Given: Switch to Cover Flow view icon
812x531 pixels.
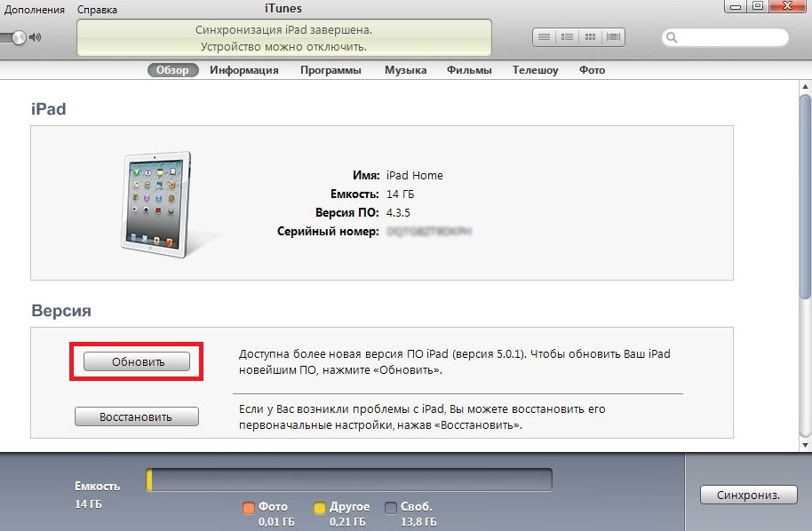Looking at the screenshot, I should coord(613,37).
